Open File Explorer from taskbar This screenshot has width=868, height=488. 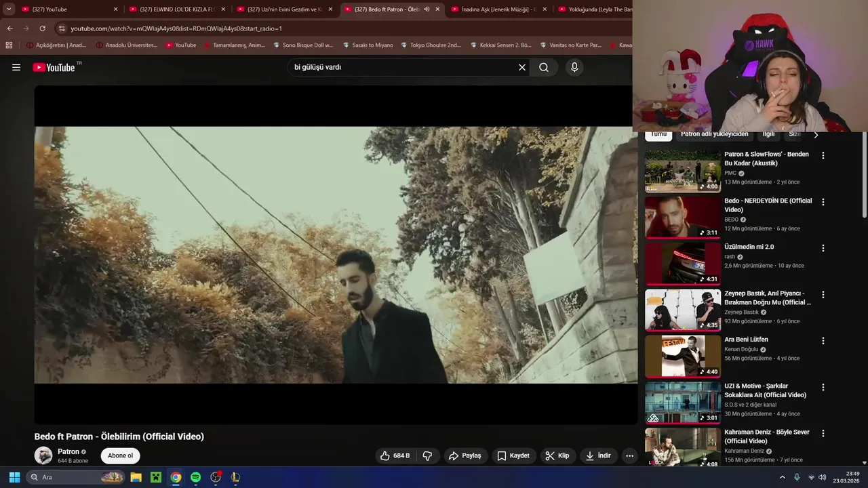(x=136, y=477)
